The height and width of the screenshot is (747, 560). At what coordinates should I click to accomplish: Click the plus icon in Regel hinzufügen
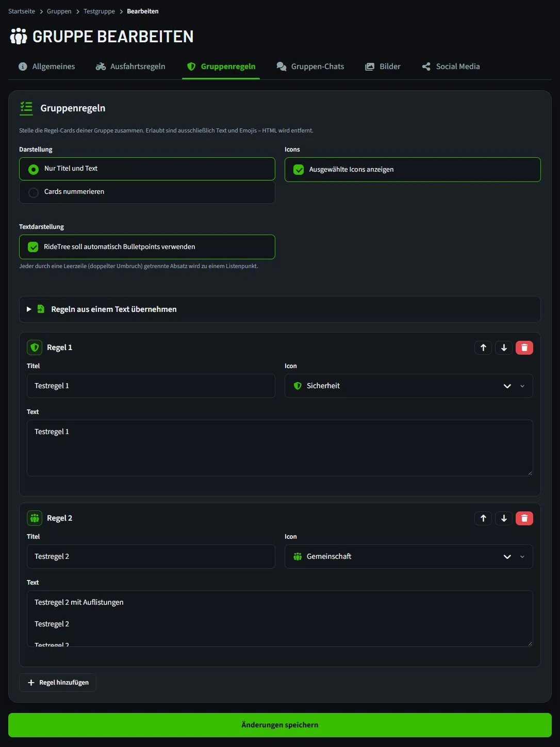(31, 683)
